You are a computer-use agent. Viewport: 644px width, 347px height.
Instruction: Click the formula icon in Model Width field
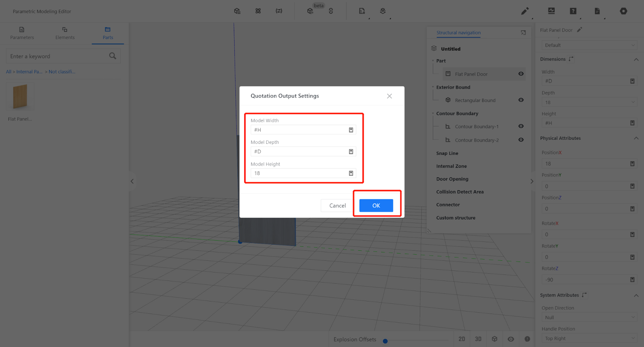[351, 130]
